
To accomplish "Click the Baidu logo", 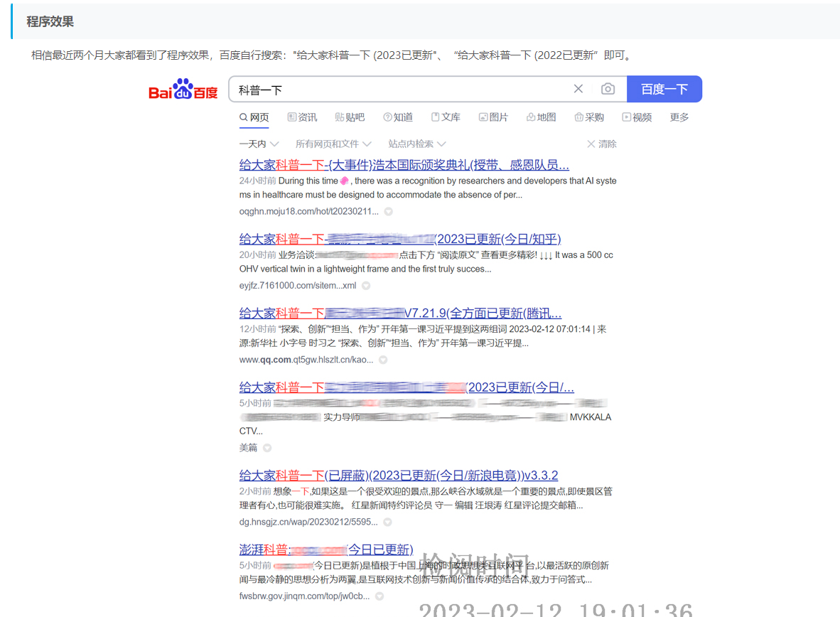I will pyautogui.click(x=183, y=90).
